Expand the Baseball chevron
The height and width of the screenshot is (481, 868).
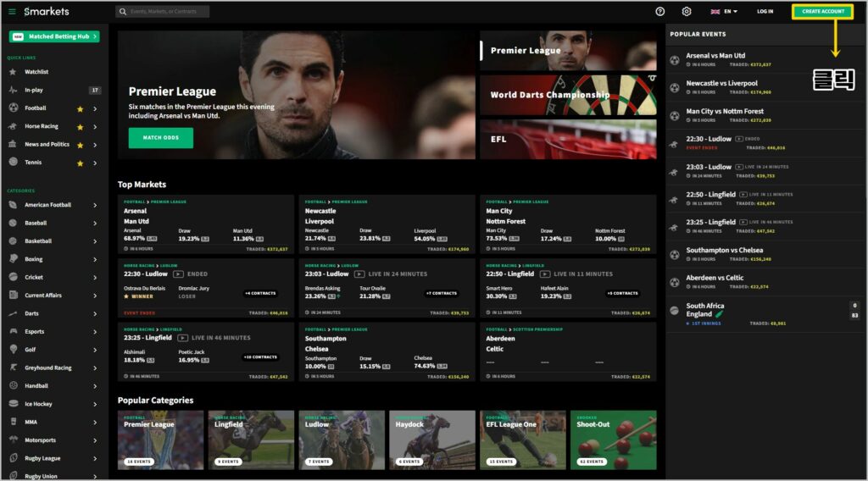point(95,224)
